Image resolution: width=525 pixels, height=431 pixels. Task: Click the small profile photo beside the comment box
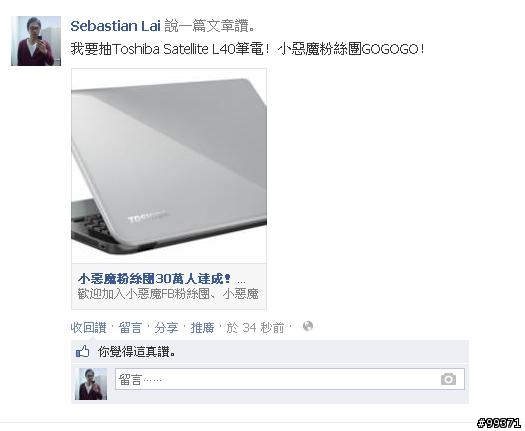(x=91, y=384)
